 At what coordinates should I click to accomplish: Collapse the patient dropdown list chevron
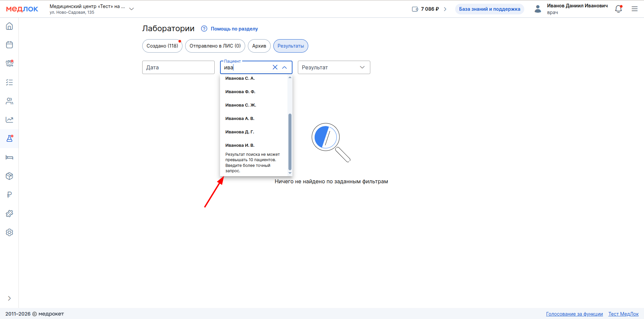tap(284, 67)
